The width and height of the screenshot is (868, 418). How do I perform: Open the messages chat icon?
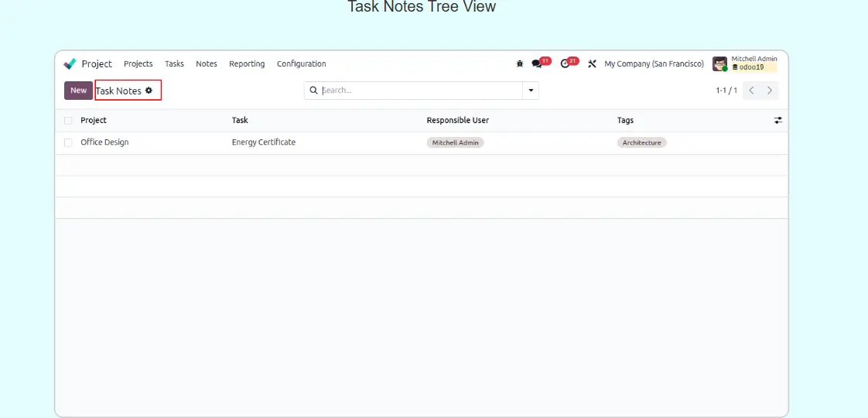coord(537,64)
